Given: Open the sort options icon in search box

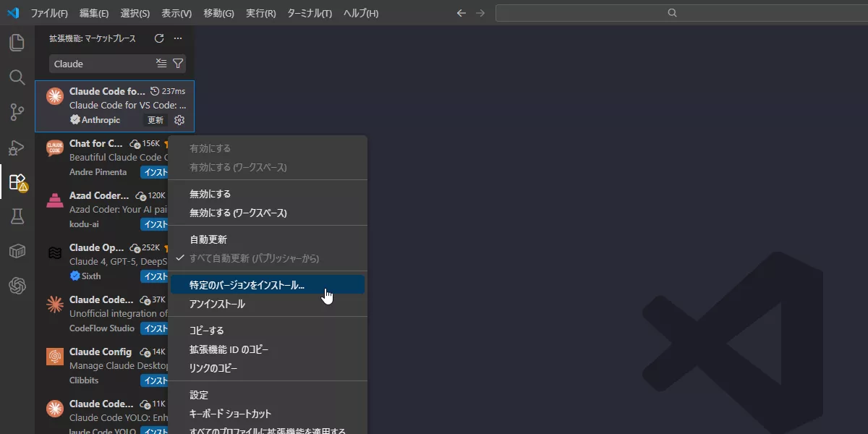Looking at the screenshot, I should pyautogui.click(x=162, y=64).
